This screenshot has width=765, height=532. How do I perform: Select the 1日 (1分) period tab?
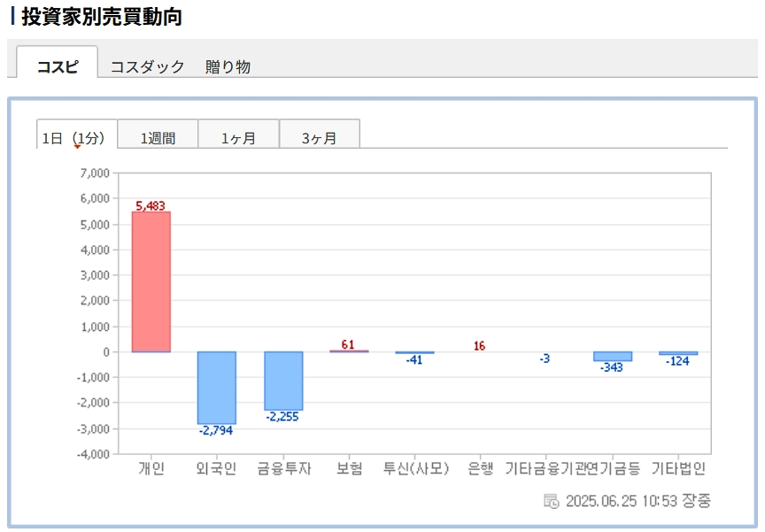click(x=77, y=137)
